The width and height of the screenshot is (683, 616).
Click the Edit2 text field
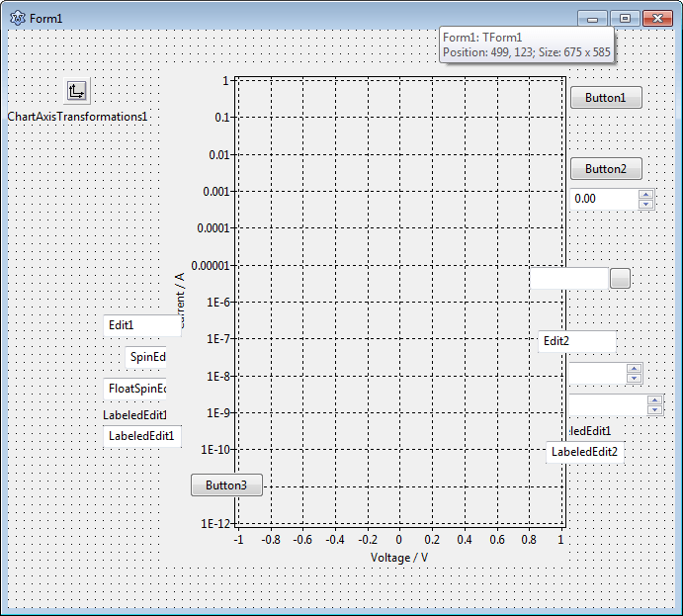(x=577, y=341)
